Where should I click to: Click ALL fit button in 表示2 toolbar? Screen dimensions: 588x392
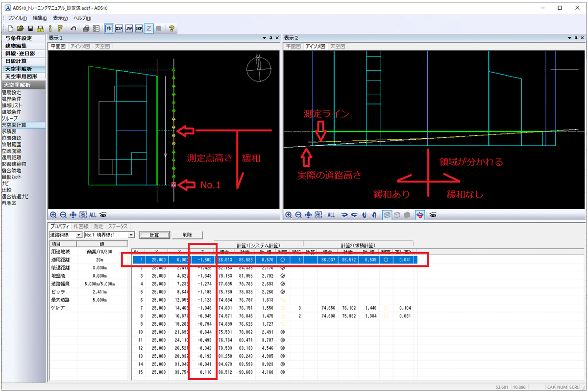(331, 214)
